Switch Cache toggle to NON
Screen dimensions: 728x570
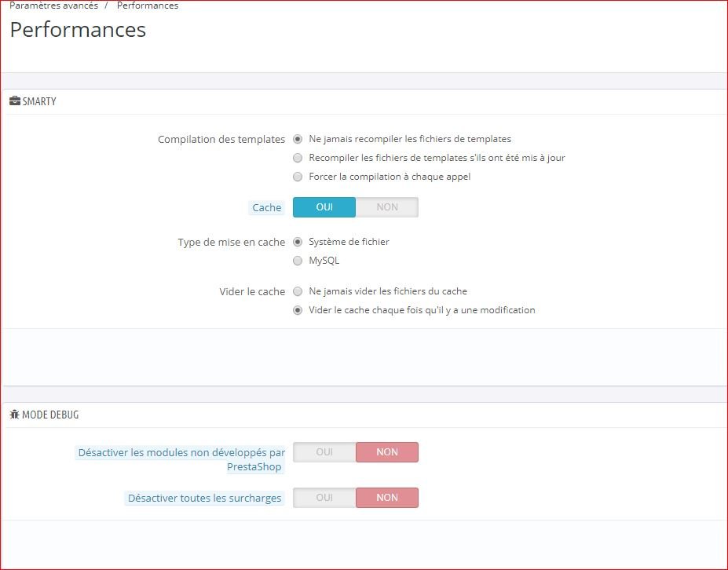click(x=386, y=207)
